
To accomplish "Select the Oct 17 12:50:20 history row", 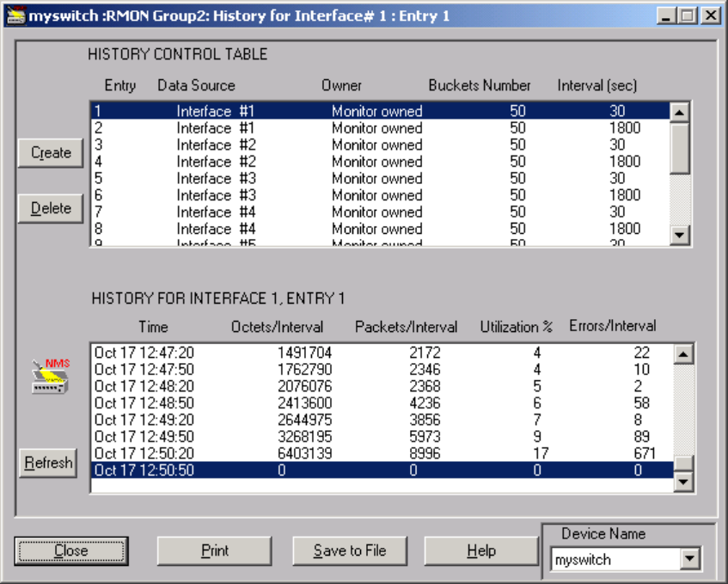I will [378, 453].
